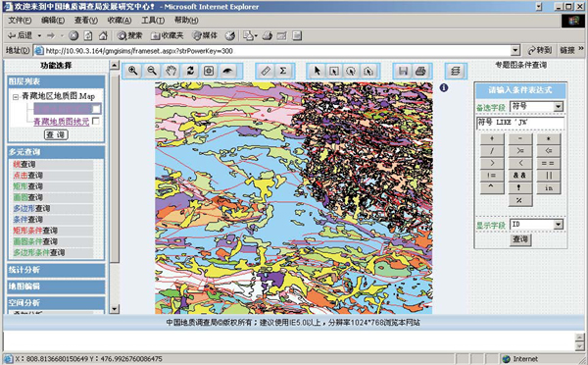Click the 'in' operator button
Screen dimensions: 588x365
tap(549, 187)
